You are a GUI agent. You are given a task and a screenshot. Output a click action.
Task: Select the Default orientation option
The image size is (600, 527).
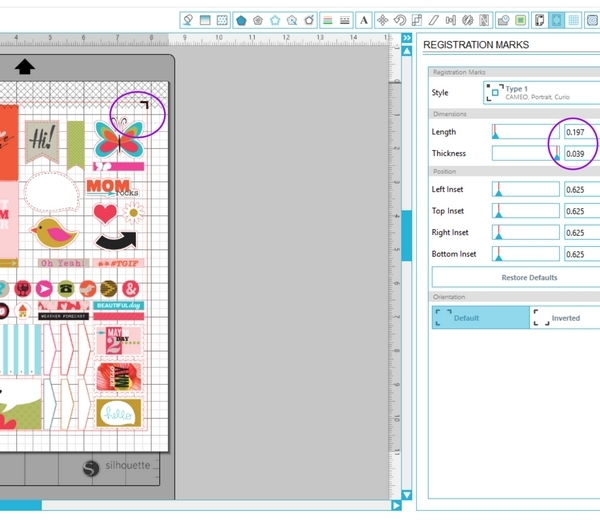click(x=481, y=318)
